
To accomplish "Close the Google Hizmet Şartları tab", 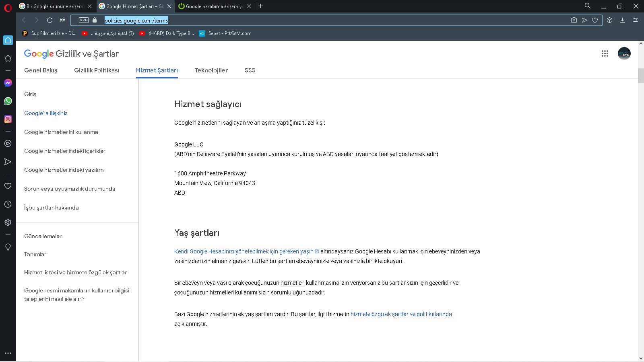I will pos(169,6).
